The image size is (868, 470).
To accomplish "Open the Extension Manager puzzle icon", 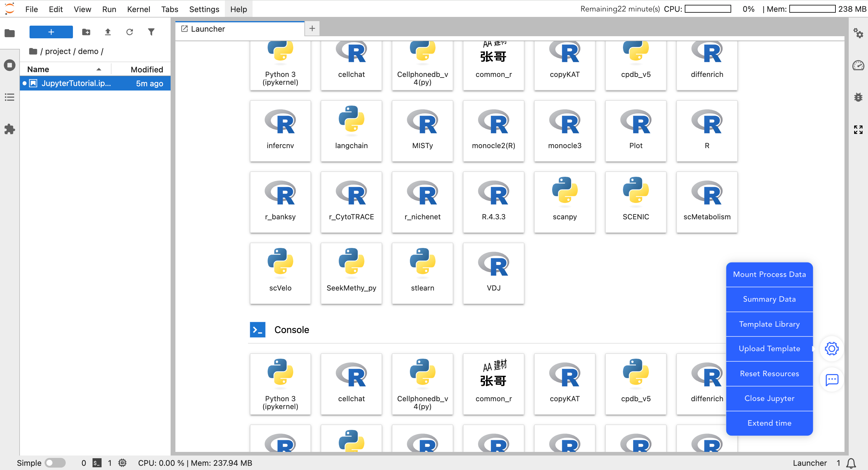I will coord(9,129).
